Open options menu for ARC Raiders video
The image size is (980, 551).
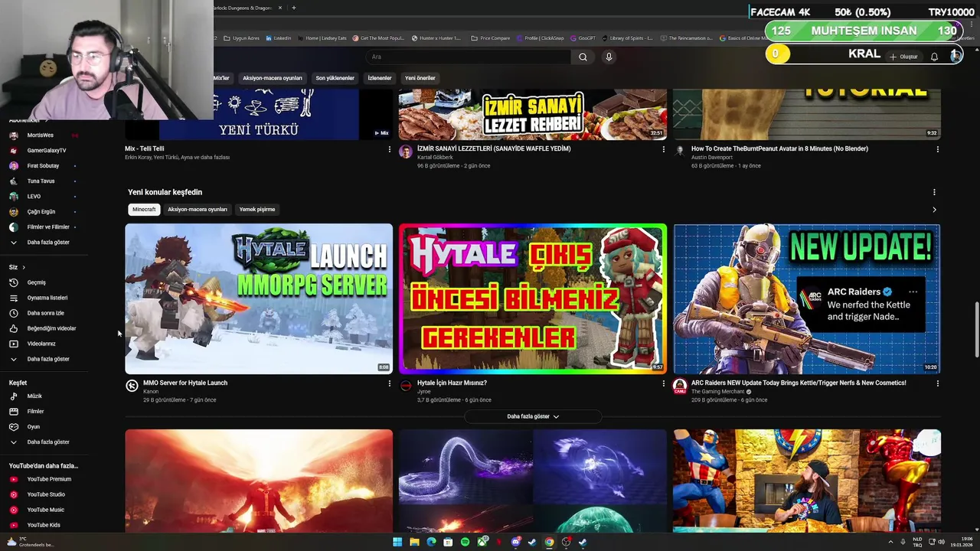click(x=937, y=383)
